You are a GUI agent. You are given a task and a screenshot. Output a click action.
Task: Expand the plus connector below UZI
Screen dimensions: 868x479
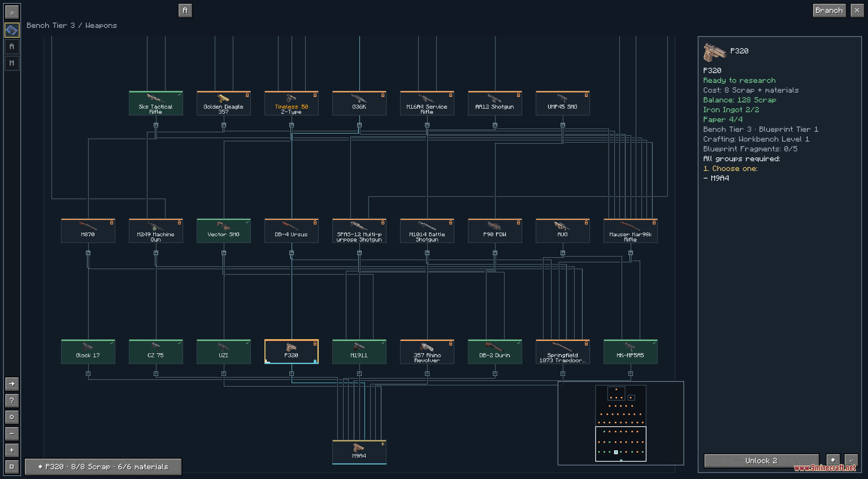click(224, 374)
